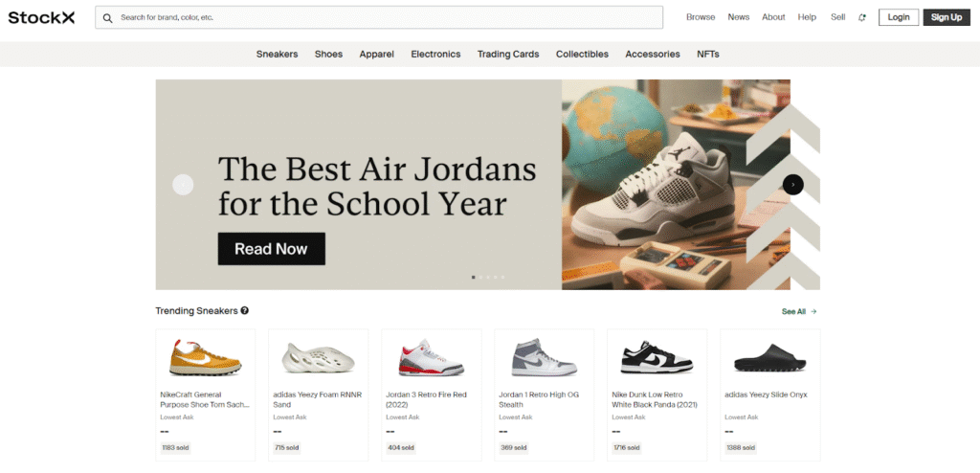980x473 pixels.
Task: Expand the Browse navigation menu
Action: pyautogui.click(x=701, y=17)
